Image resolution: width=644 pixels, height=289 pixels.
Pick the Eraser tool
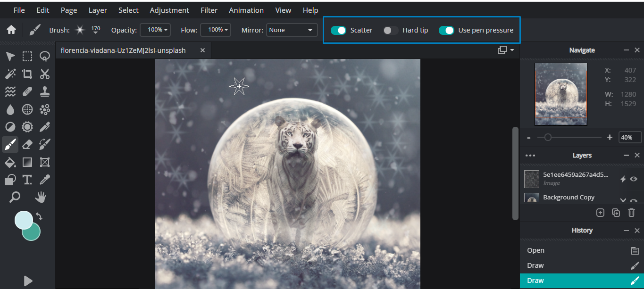[27, 144]
